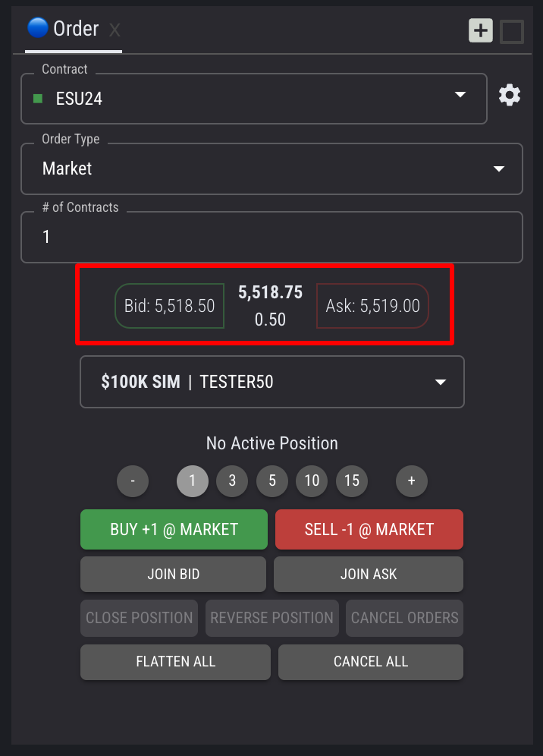Click the FLATTEN ALL button
This screenshot has height=756, width=543.
(175, 662)
